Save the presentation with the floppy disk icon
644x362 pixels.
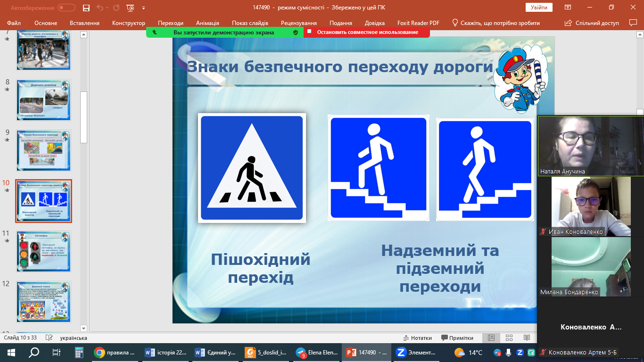[86, 8]
